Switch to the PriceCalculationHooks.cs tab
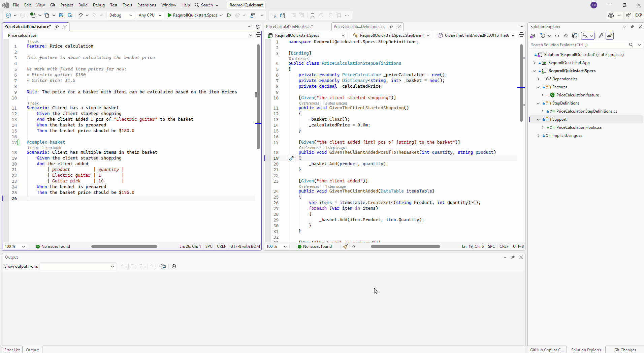This screenshot has width=644, height=353. point(289,27)
